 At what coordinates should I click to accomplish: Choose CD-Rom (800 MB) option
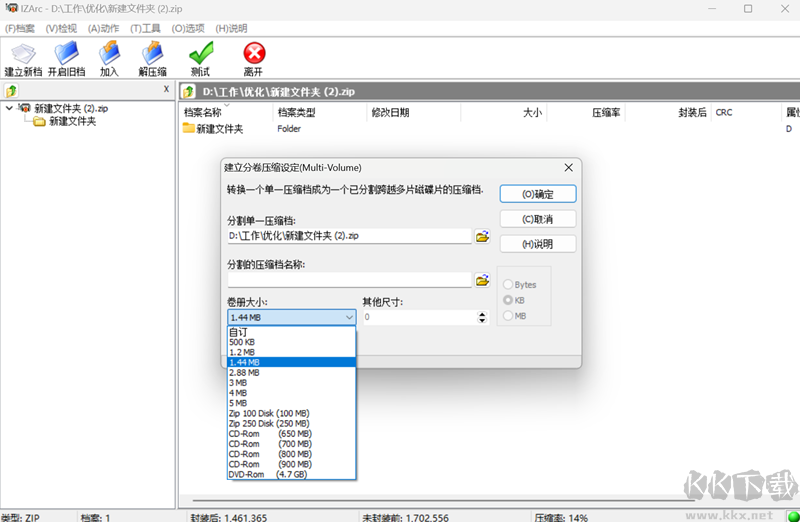(x=291, y=454)
